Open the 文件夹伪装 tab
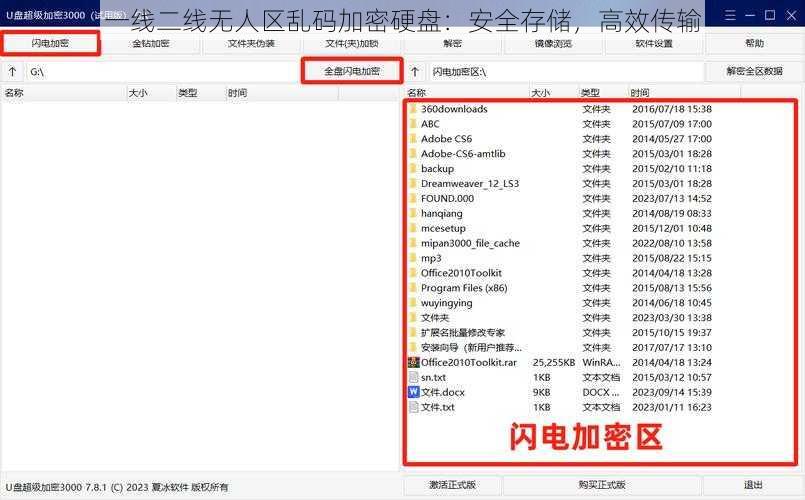Screen dimensions: 805x500 [251, 44]
